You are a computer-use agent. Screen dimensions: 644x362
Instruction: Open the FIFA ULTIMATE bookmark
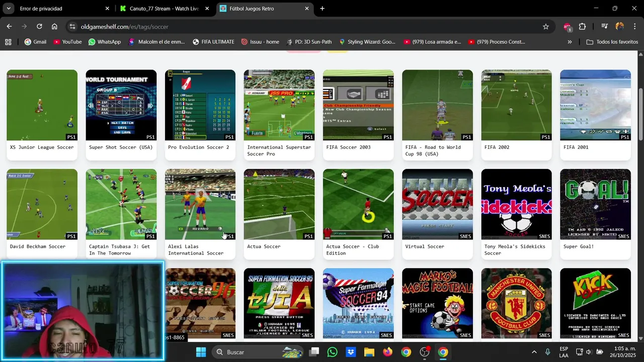click(213, 42)
